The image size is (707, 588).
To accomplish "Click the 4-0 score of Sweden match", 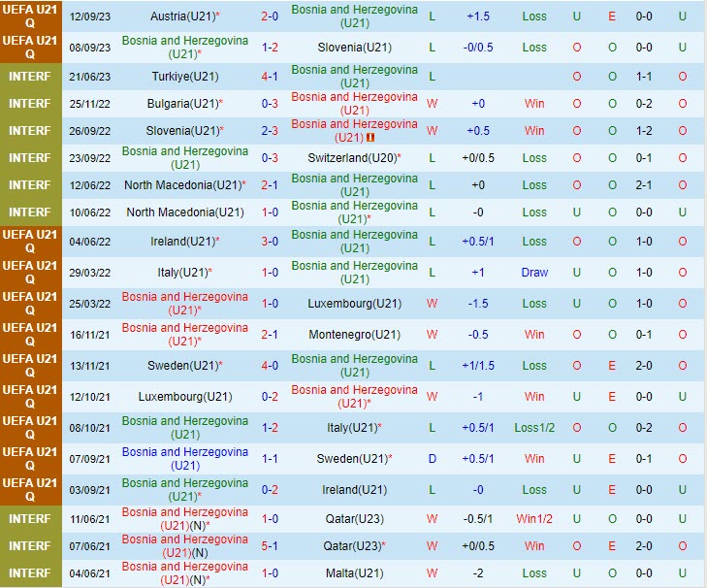I will click(x=270, y=366).
